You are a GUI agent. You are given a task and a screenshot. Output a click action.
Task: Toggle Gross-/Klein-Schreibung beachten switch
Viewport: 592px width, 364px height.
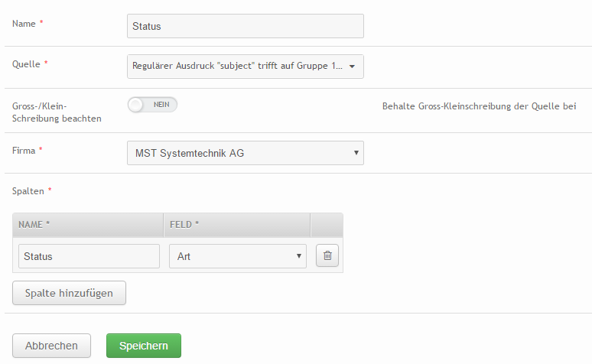[152, 105]
